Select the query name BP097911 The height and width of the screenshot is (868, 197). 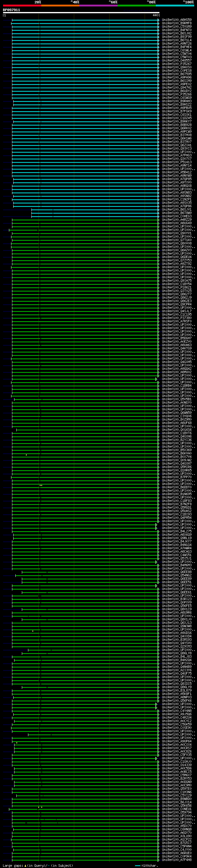point(11,10)
